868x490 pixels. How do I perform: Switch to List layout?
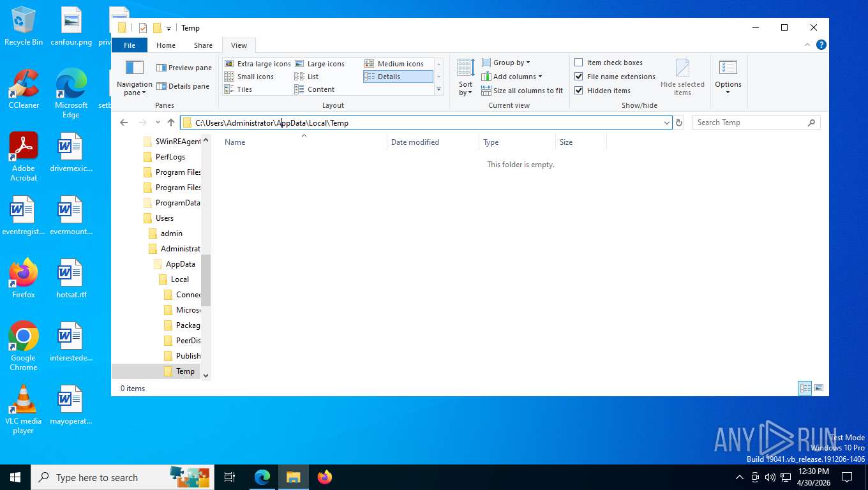tap(307, 77)
